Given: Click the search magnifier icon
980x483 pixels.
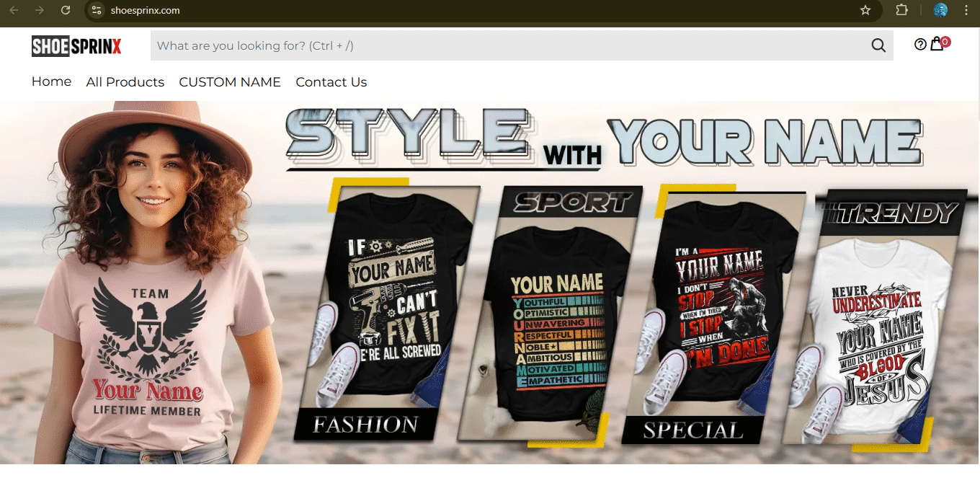Looking at the screenshot, I should (x=878, y=45).
